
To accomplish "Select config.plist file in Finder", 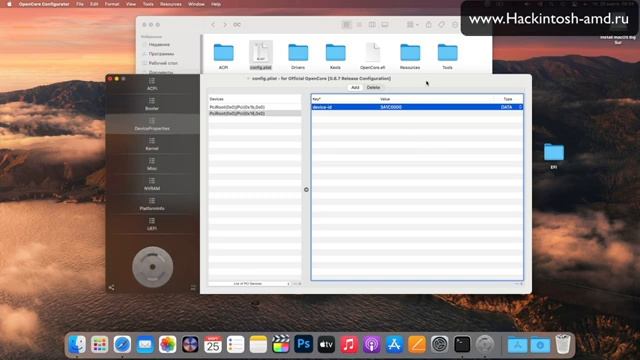I will [x=261, y=55].
